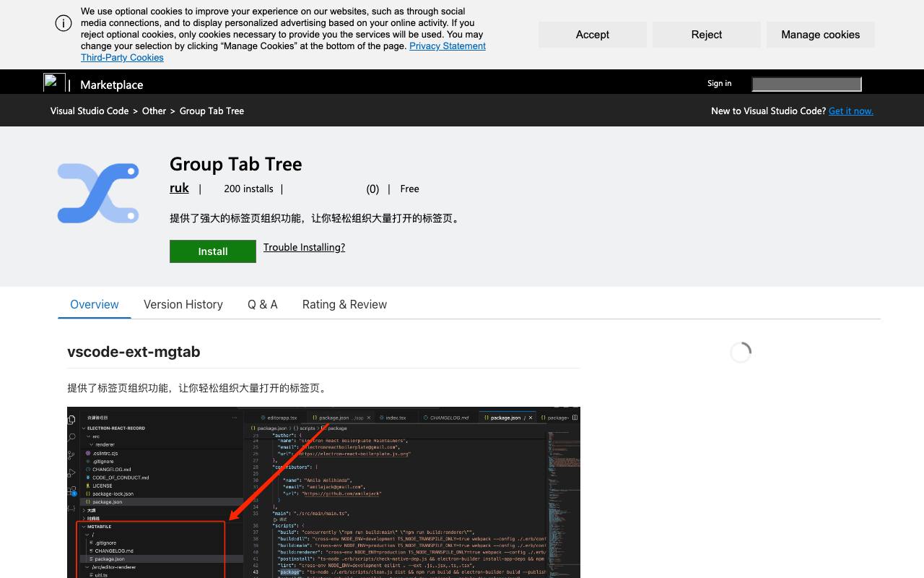Screen dimensions: 924x578
Task: Switch to the Rating & Review tab
Action: [344, 304]
